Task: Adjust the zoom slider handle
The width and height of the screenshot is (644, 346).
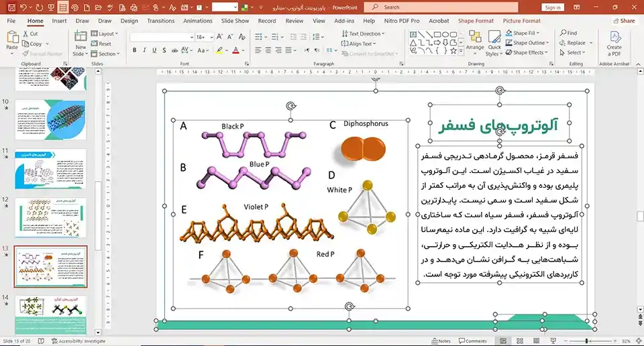Action: click(586, 341)
